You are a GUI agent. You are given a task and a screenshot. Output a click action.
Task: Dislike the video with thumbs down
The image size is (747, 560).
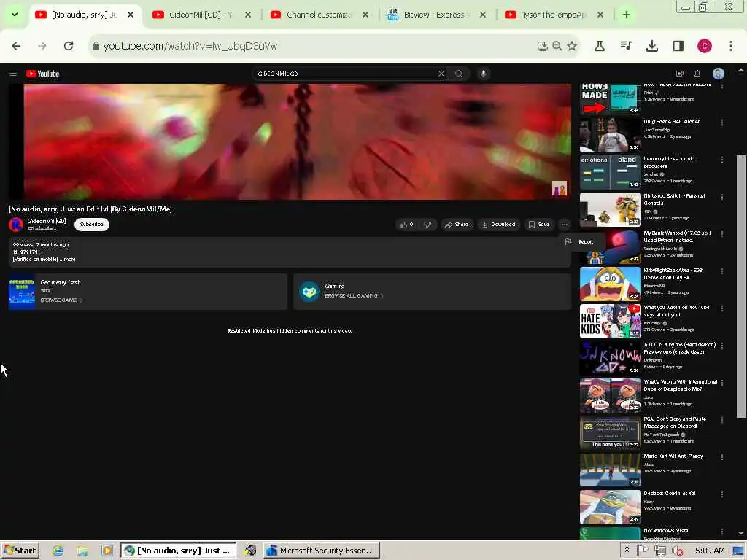coord(427,225)
